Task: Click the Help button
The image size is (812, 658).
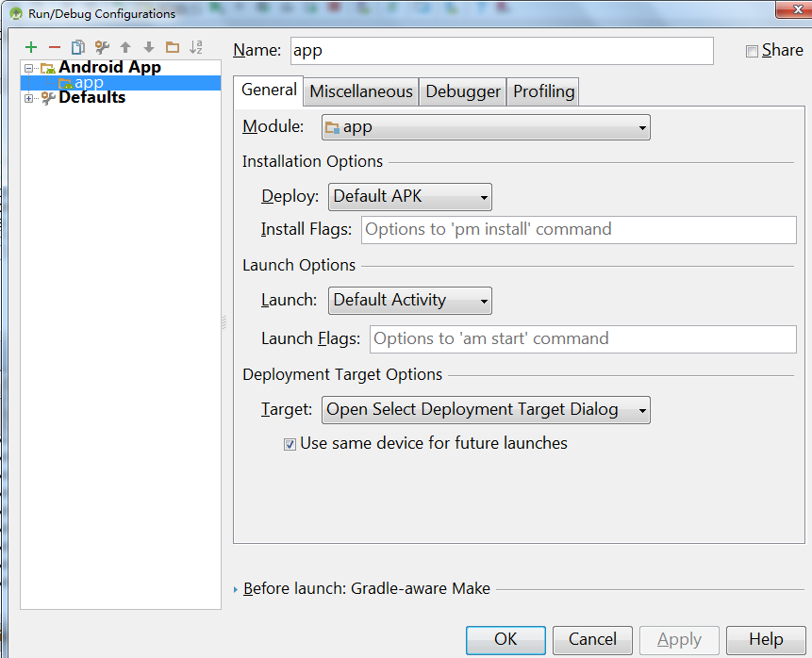Action: click(765, 640)
